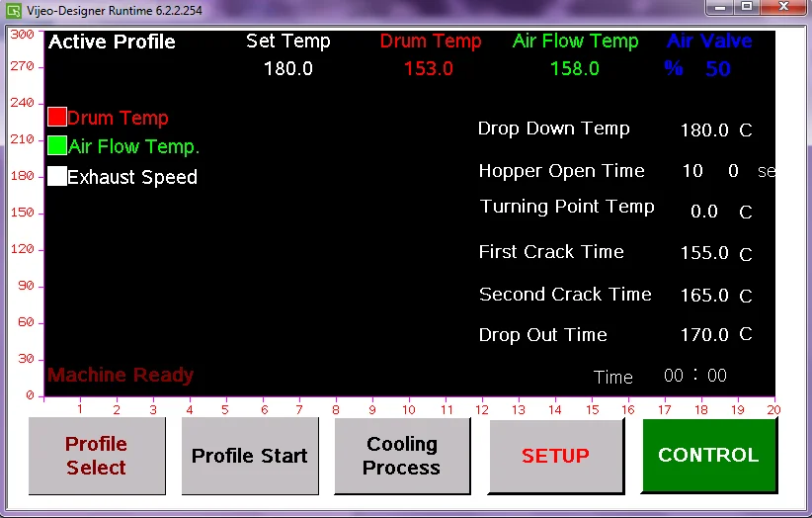Click the blue Air Valve header

point(709,41)
